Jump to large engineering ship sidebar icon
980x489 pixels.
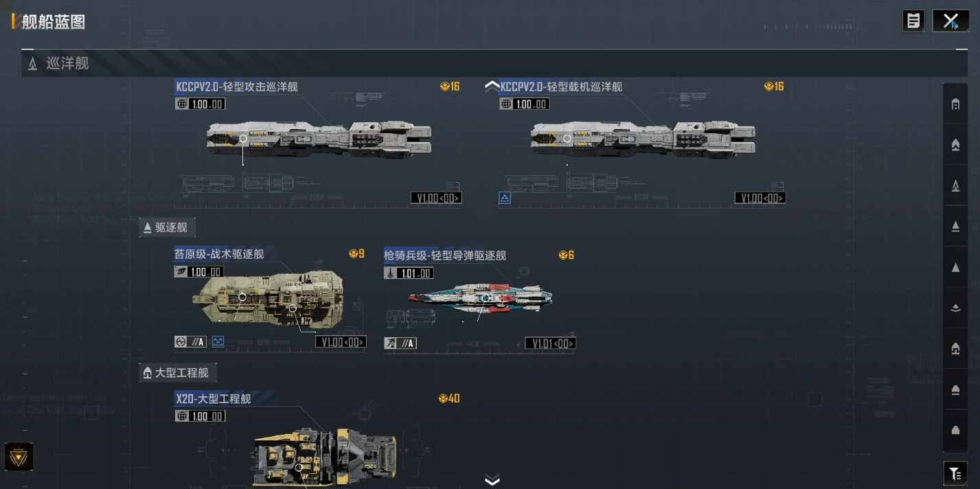click(955, 349)
